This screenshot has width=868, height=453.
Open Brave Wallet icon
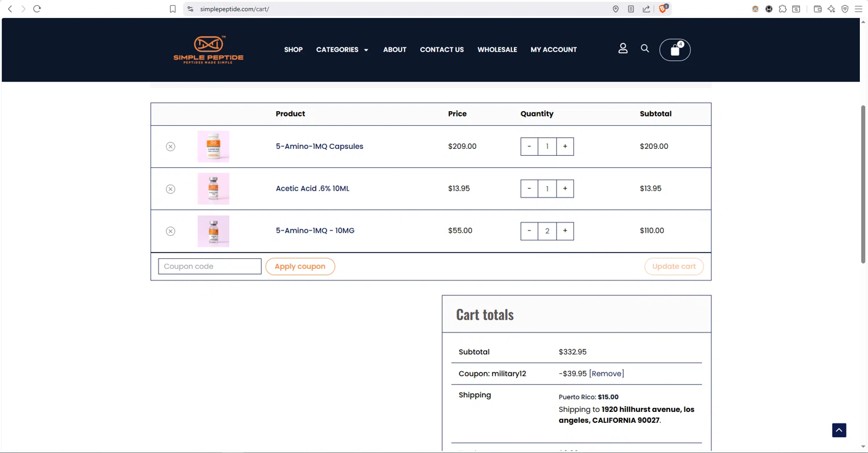[818, 9]
